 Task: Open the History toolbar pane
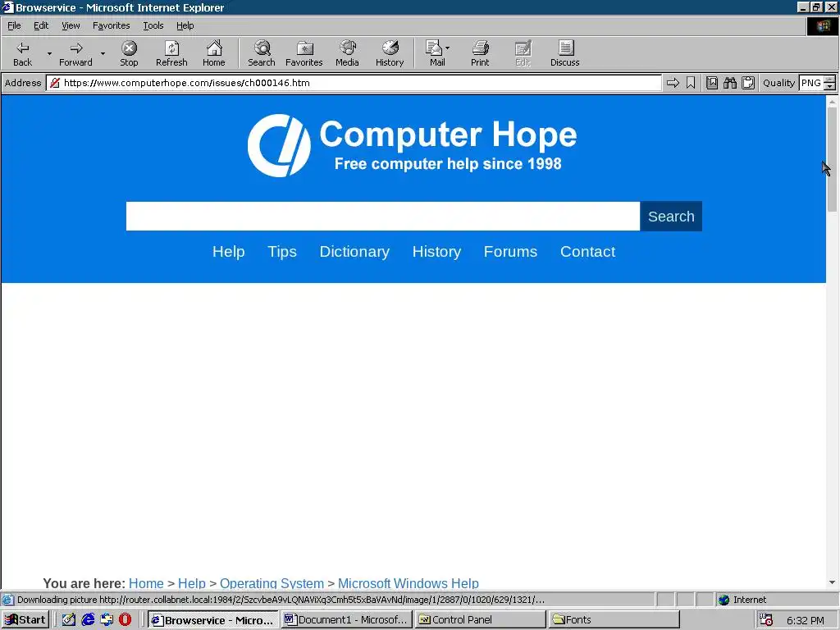[390, 53]
